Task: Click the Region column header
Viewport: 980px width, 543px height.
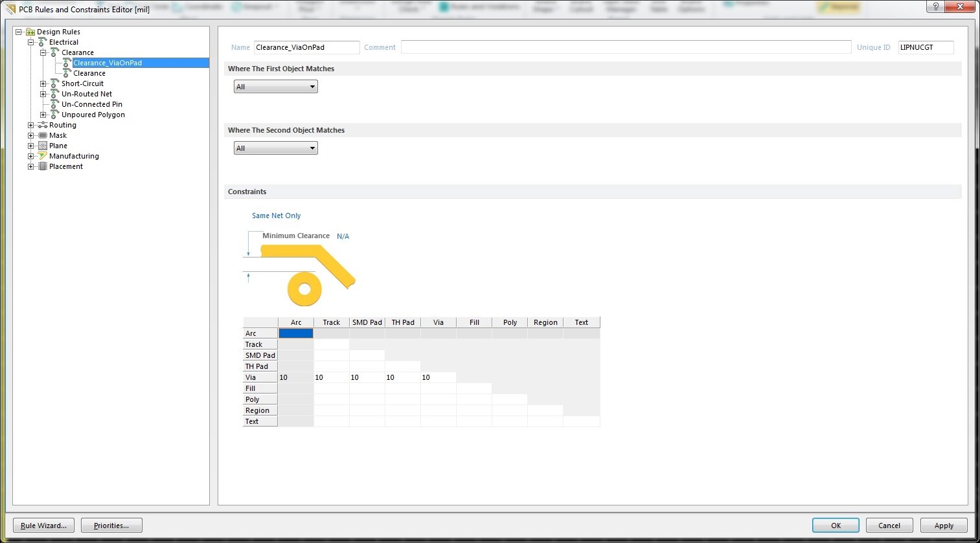Action: click(545, 322)
